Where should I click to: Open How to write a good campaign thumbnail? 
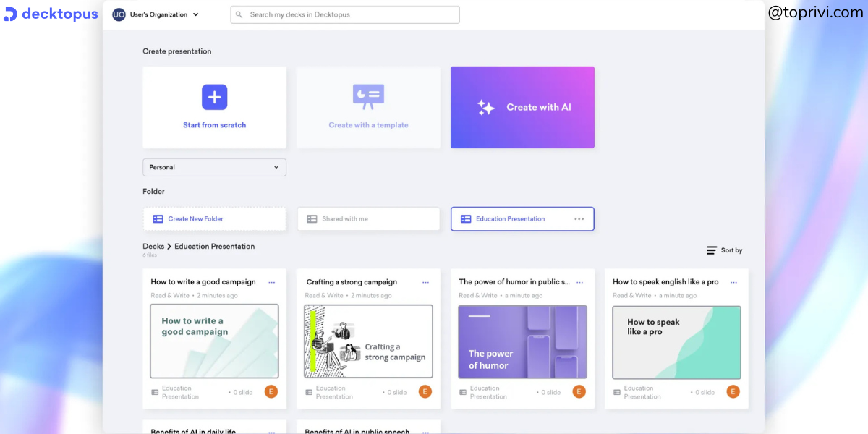(214, 341)
